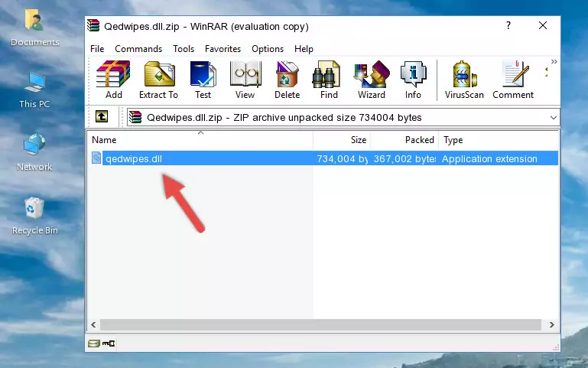
Task: Show archive Info
Action: 413,80
